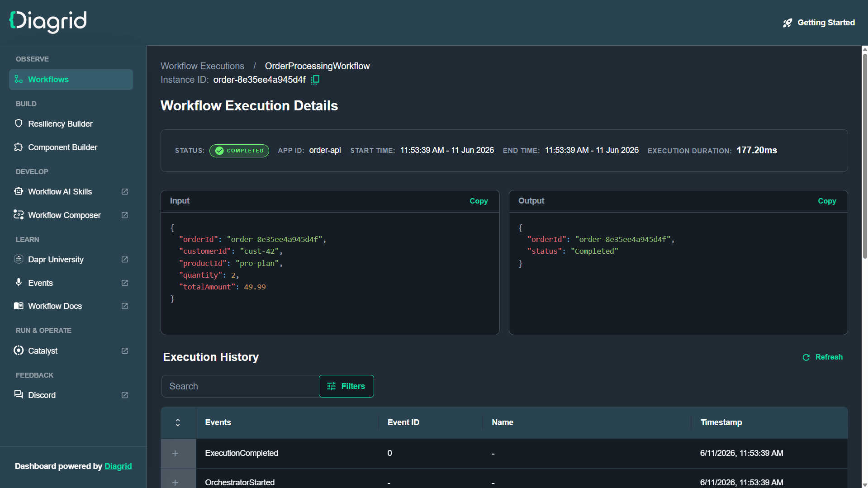Select Workflows in the sidebar

(71, 80)
